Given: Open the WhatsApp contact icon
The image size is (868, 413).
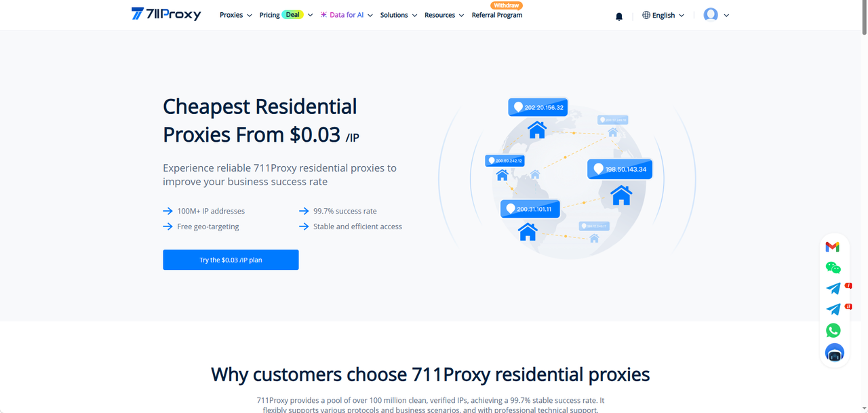Looking at the screenshot, I should click(833, 330).
